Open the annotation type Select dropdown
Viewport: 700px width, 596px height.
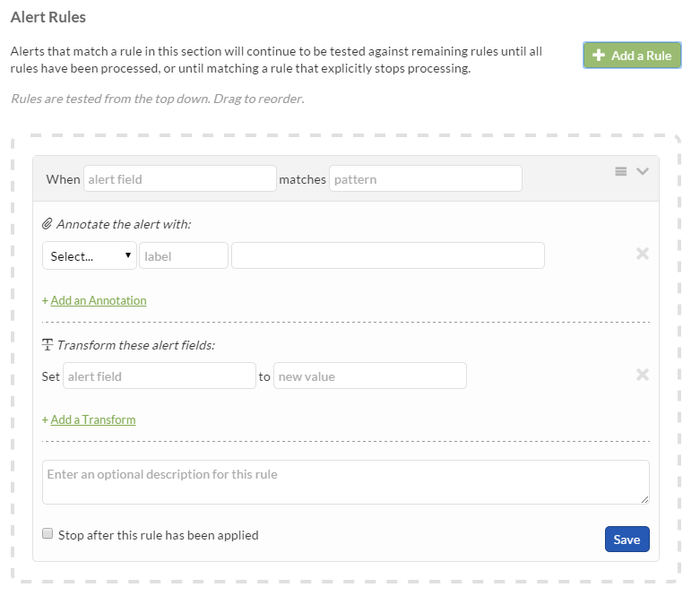click(x=90, y=256)
